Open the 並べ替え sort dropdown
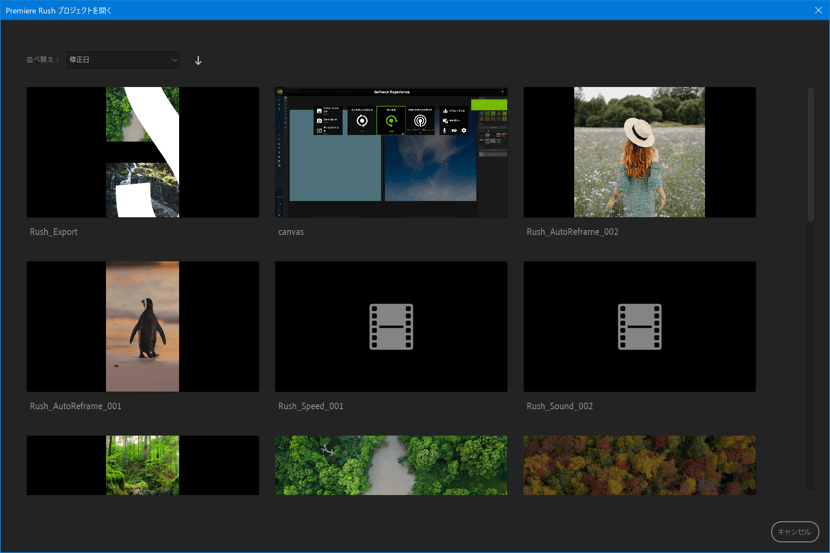830x553 pixels. 122,60
